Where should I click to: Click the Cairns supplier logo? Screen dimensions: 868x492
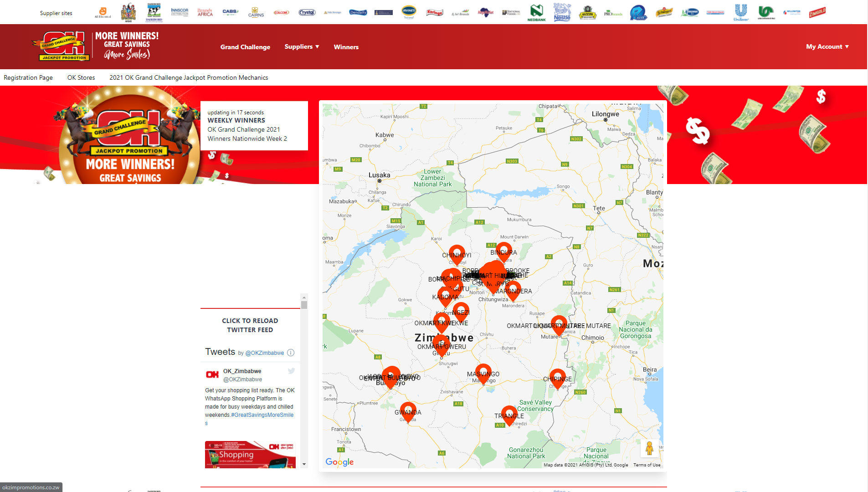click(256, 12)
